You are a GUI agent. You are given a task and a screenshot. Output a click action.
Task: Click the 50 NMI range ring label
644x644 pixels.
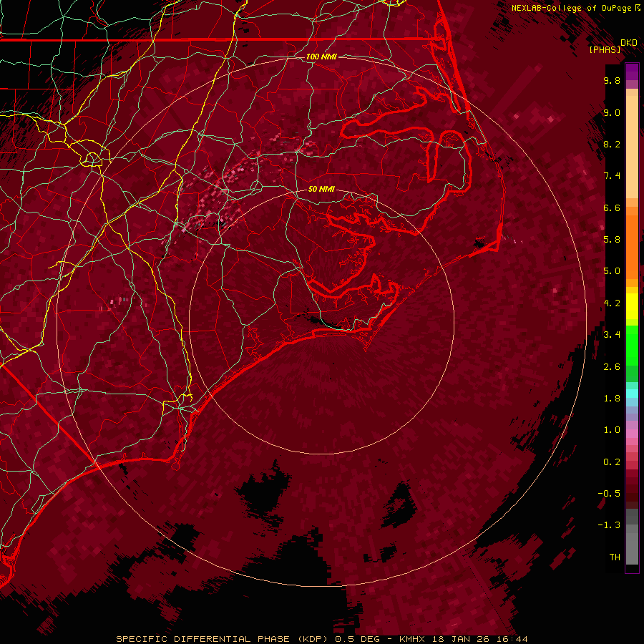[321, 189]
